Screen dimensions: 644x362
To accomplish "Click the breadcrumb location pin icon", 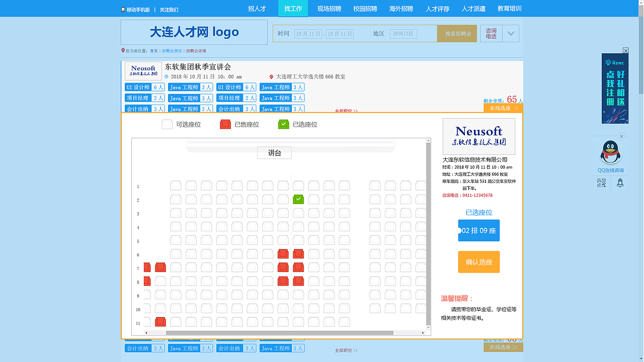I will coord(123,50).
